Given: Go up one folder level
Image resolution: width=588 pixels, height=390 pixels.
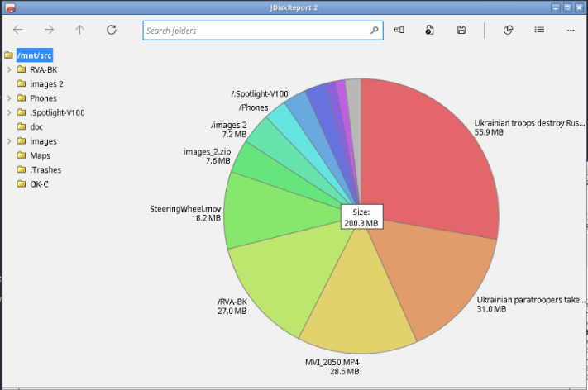Looking at the screenshot, I should [x=80, y=30].
